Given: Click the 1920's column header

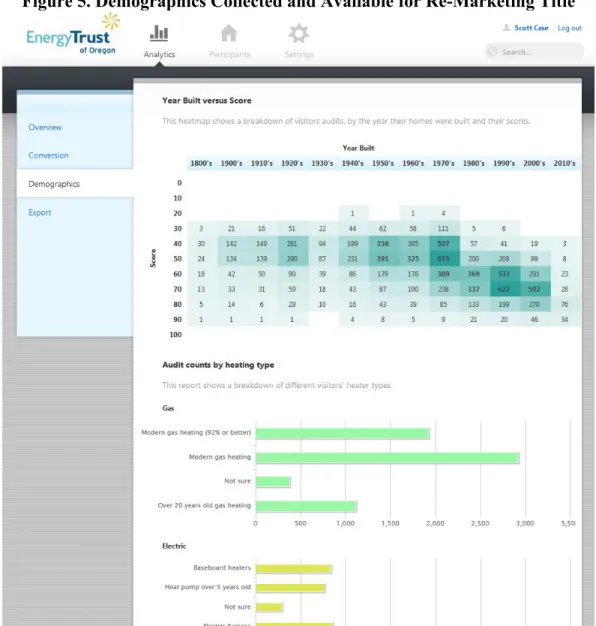Looking at the screenshot, I should pyautogui.click(x=292, y=163).
